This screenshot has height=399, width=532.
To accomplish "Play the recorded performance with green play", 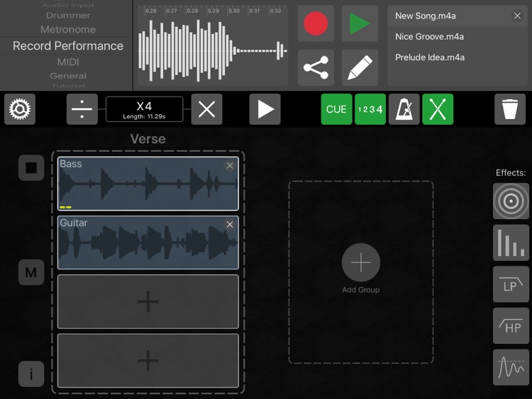I will [360, 23].
